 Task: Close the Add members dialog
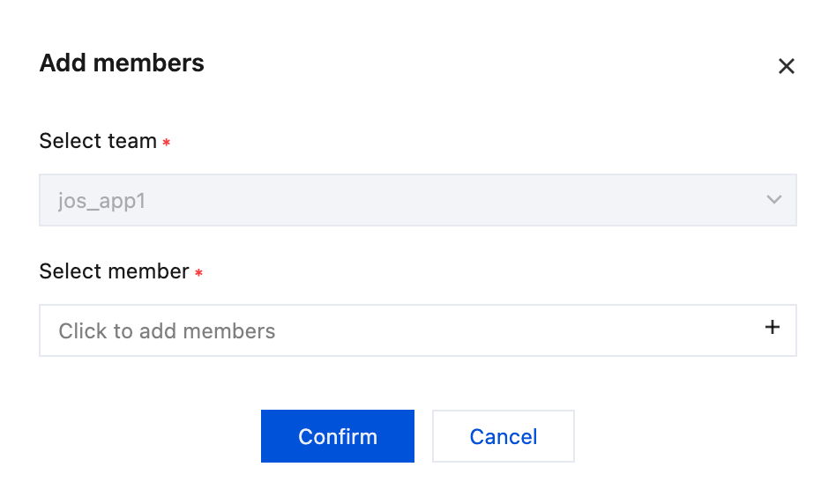pos(786,66)
